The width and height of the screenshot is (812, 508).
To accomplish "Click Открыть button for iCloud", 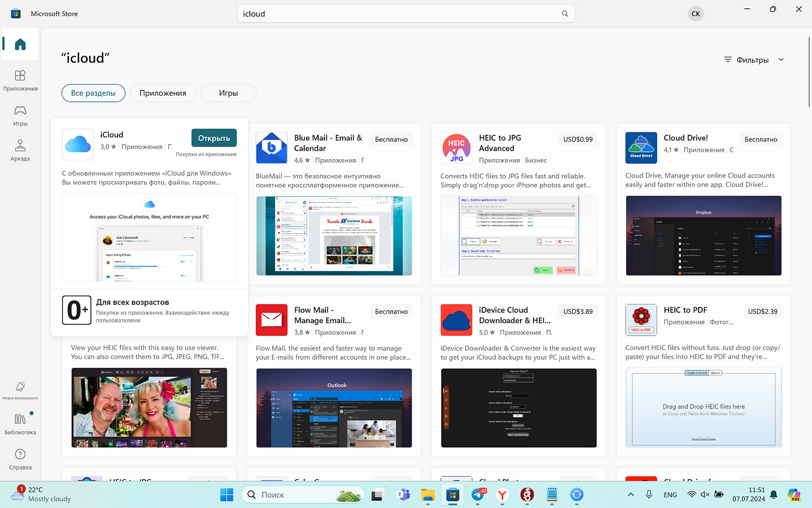I will point(213,138).
